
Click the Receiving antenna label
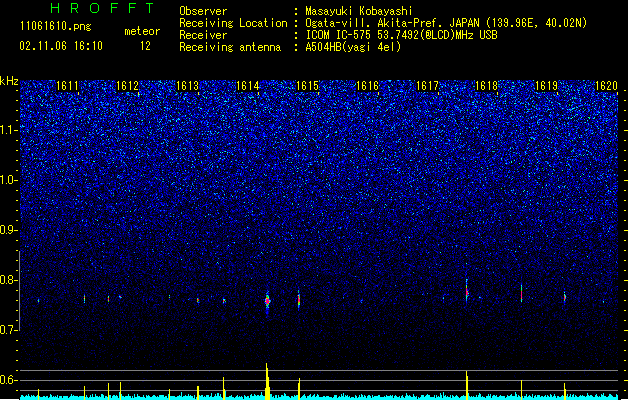[230, 47]
